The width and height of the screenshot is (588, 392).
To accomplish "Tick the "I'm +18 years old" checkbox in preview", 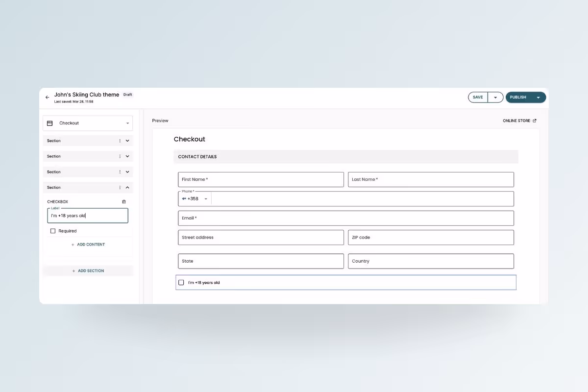I will pyautogui.click(x=181, y=282).
